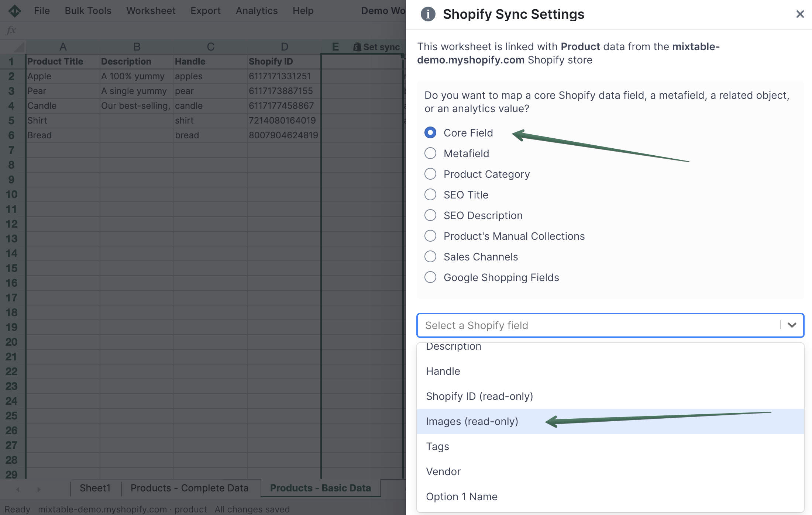This screenshot has height=515, width=812.
Task: Click the fx formula icon
Action: [11, 30]
